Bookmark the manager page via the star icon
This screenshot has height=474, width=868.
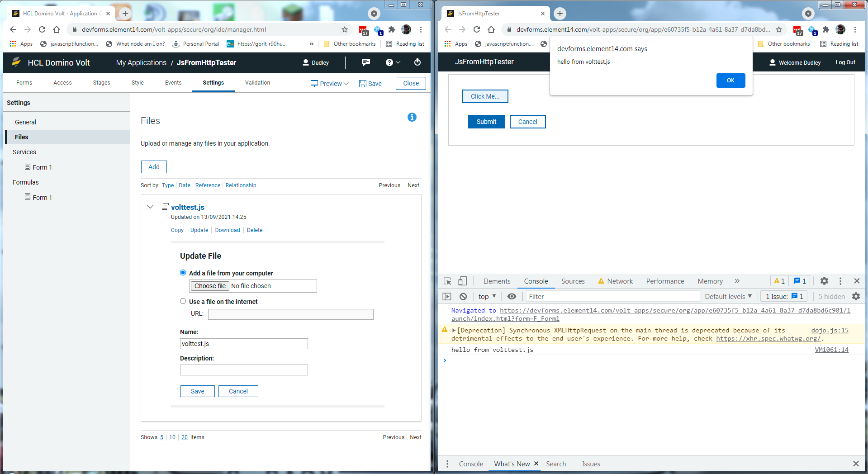[x=345, y=29]
